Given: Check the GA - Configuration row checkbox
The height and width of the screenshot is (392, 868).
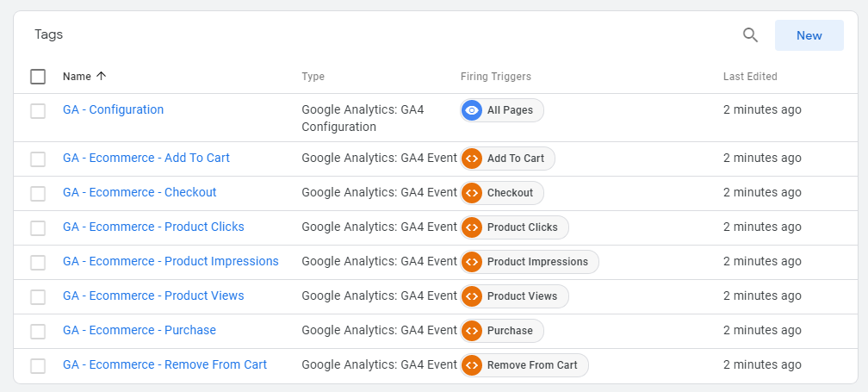Looking at the screenshot, I should (38, 111).
